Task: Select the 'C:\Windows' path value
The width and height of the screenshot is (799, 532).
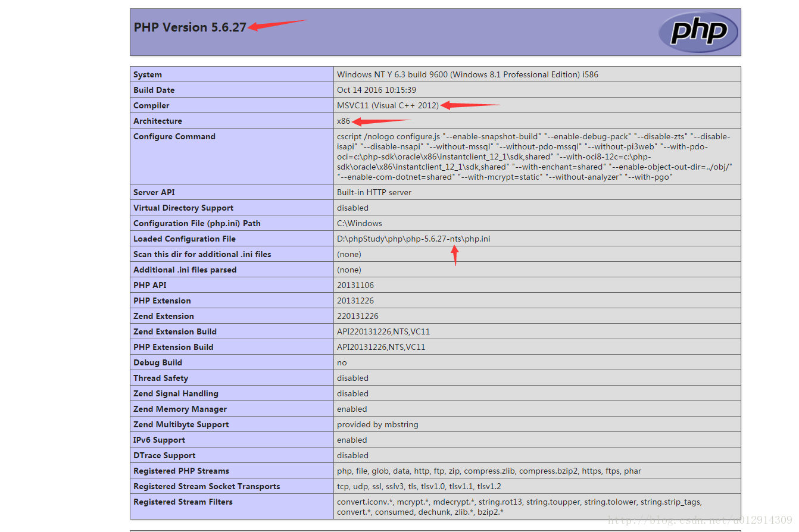Action: point(360,223)
